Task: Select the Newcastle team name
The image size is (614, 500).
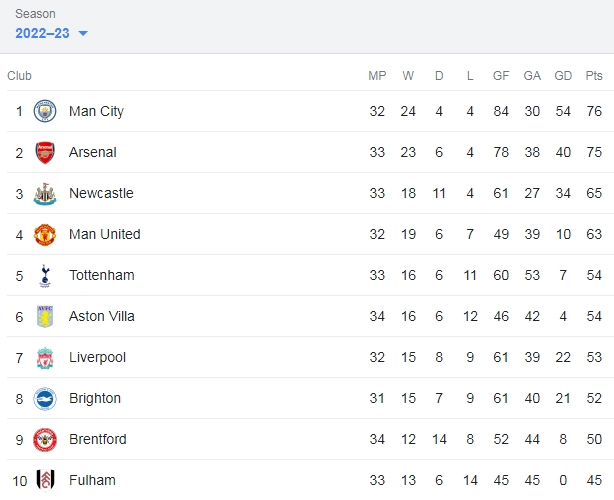Action: click(x=101, y=193)
